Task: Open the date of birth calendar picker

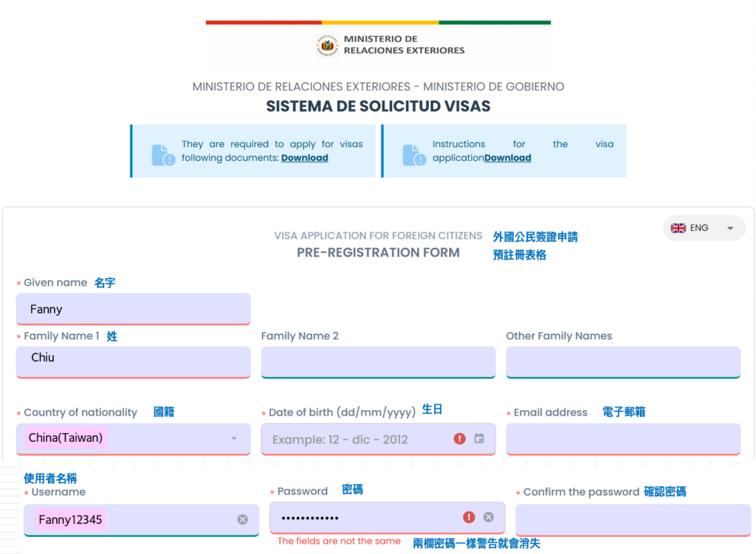Action: [x=479, y=439]
